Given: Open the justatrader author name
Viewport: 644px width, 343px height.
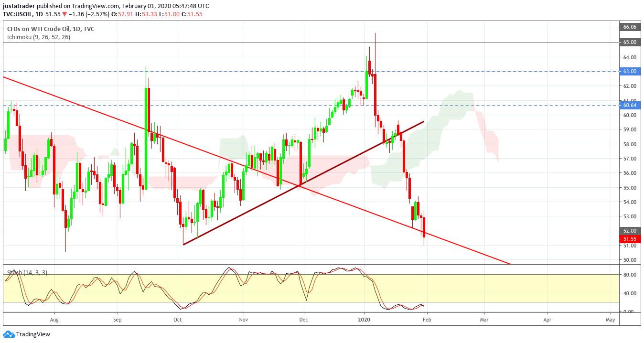Looking at the screenshot, I should pyautogui.click(x=19, y=6).
